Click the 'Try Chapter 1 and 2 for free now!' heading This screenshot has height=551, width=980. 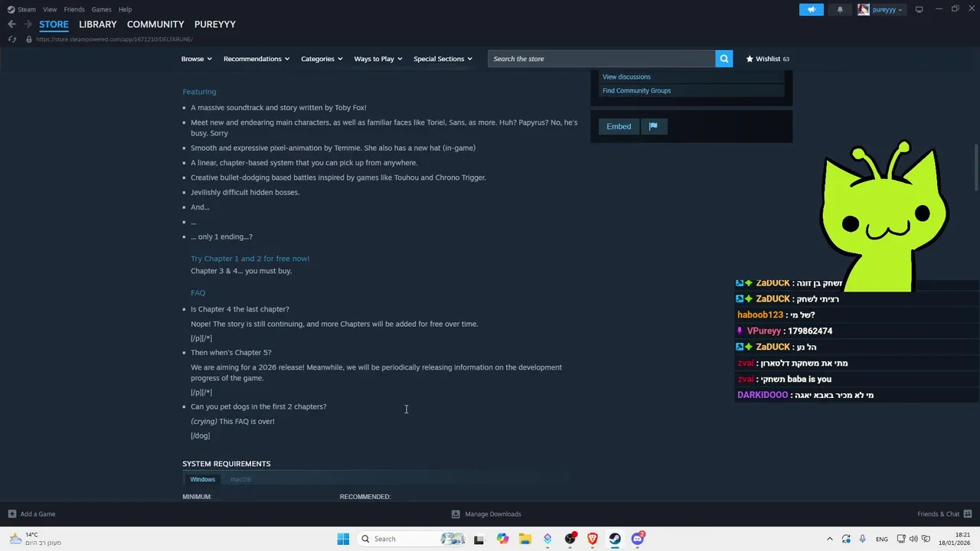pyautogui.click(x=250, y=259)
